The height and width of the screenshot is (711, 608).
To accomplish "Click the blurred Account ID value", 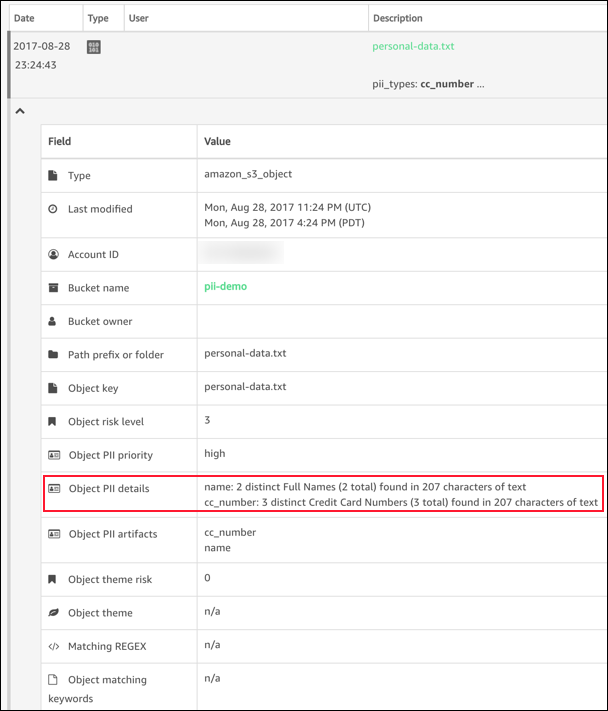I will 241,253.
